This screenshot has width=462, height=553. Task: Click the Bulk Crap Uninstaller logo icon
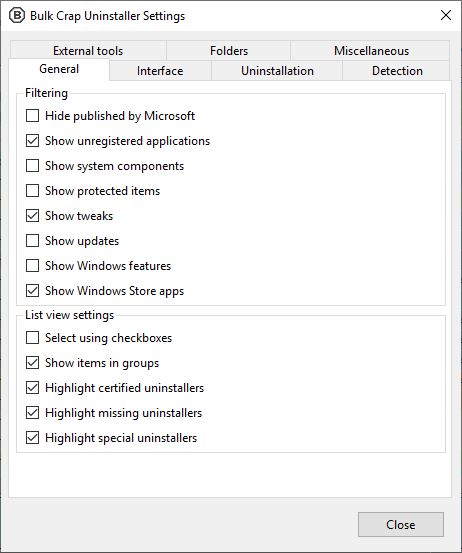coord(17,16)
